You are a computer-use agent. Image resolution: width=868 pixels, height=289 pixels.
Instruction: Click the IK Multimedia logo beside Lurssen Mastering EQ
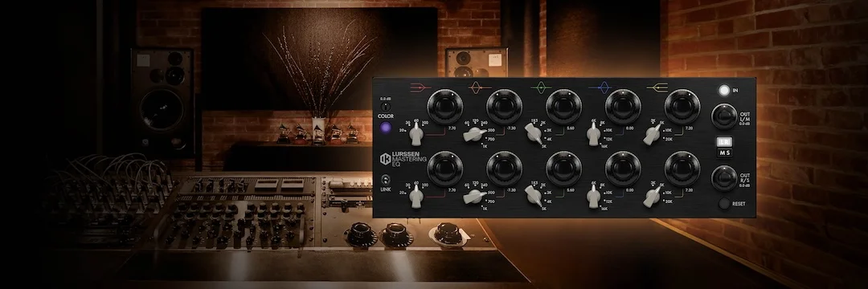click(385, 159)
